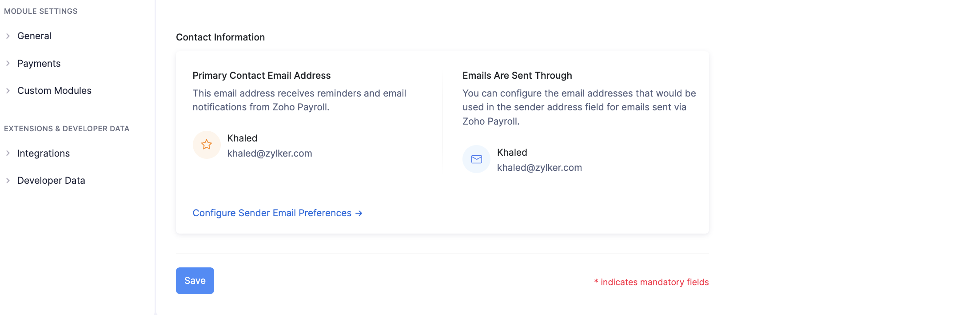Expand the Integrations chevron
This screenshot has height=315, width=980.
[8, 153]
